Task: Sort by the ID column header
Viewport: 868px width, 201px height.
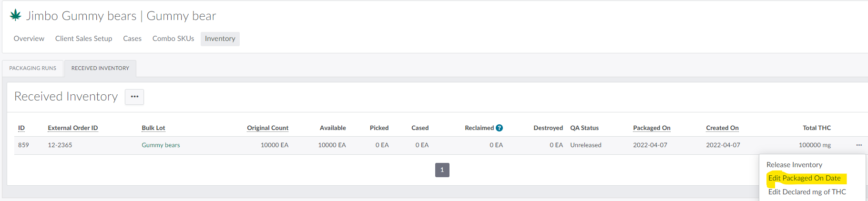Action: (21, 128)
